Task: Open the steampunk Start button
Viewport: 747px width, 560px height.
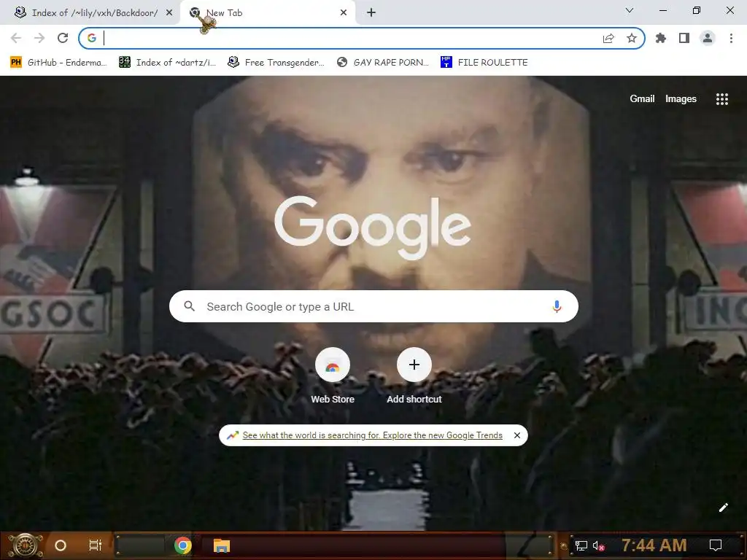Action: click(26, 545)
